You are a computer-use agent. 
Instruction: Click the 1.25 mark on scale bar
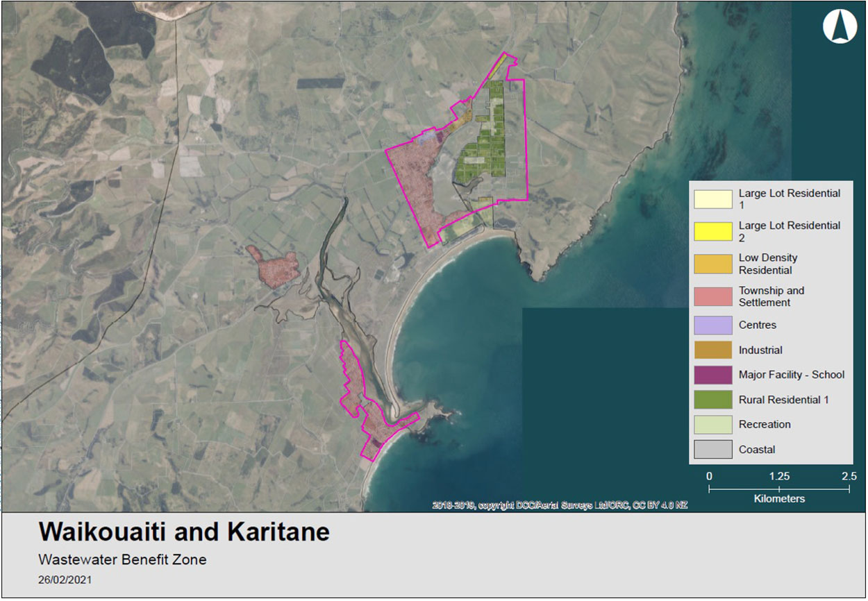coord(779,477)
